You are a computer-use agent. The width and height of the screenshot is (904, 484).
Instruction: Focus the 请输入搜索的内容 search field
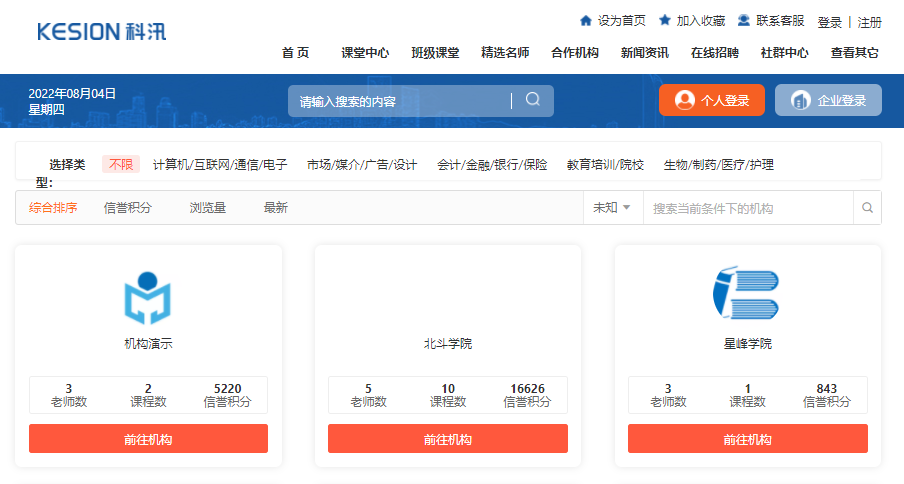(399, 101)
